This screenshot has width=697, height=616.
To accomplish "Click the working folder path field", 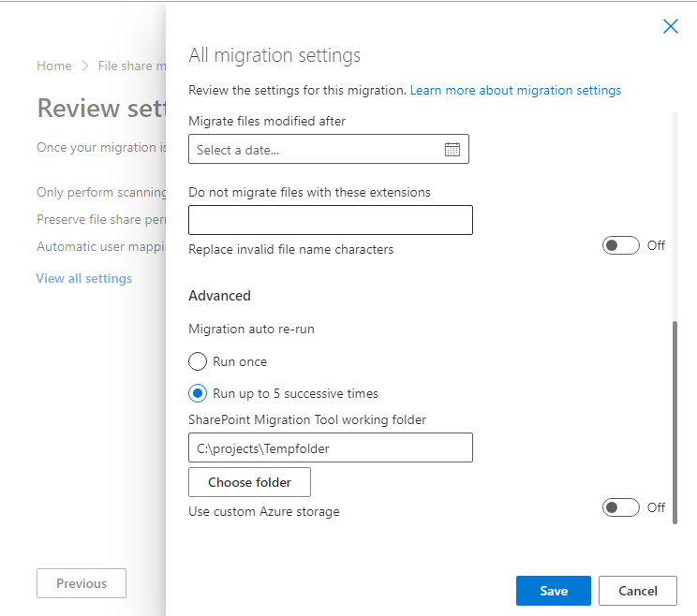I will (x=331, y=447).
